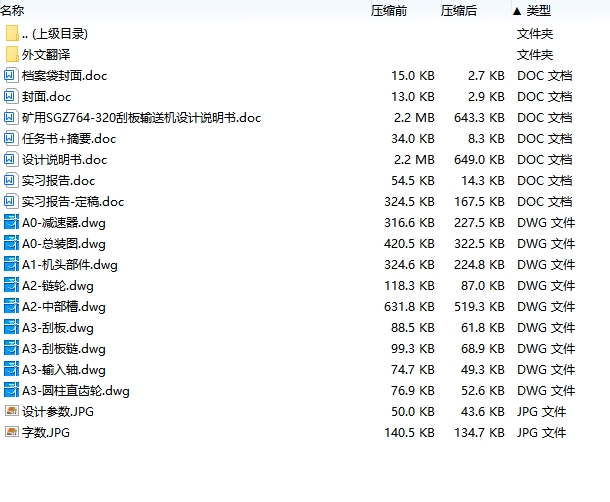Viewport: 610px width, 502px height.
Task: Click the DWG icon of A2-链轮.dwg
Action: click(x=11, y=285)
